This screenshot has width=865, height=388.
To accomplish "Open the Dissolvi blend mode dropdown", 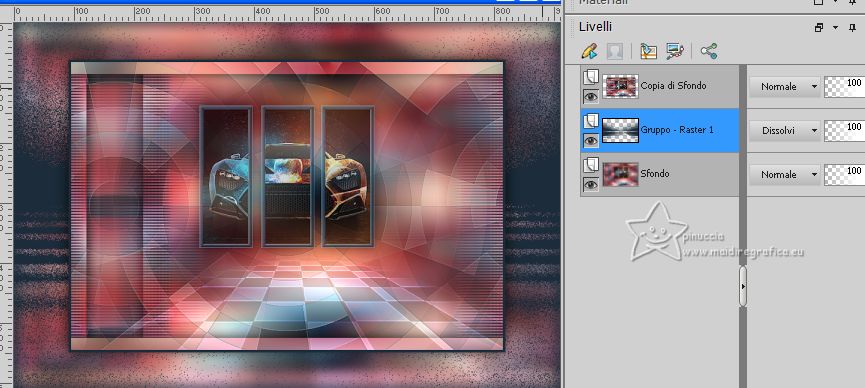I will coord(785,130).
